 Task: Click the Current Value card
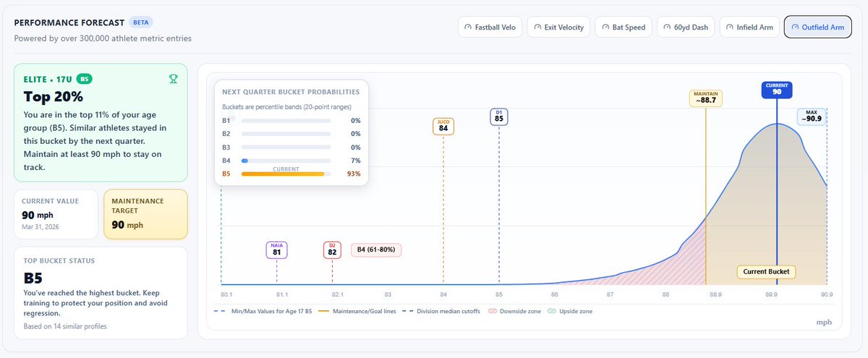click(x=56, y=214)
